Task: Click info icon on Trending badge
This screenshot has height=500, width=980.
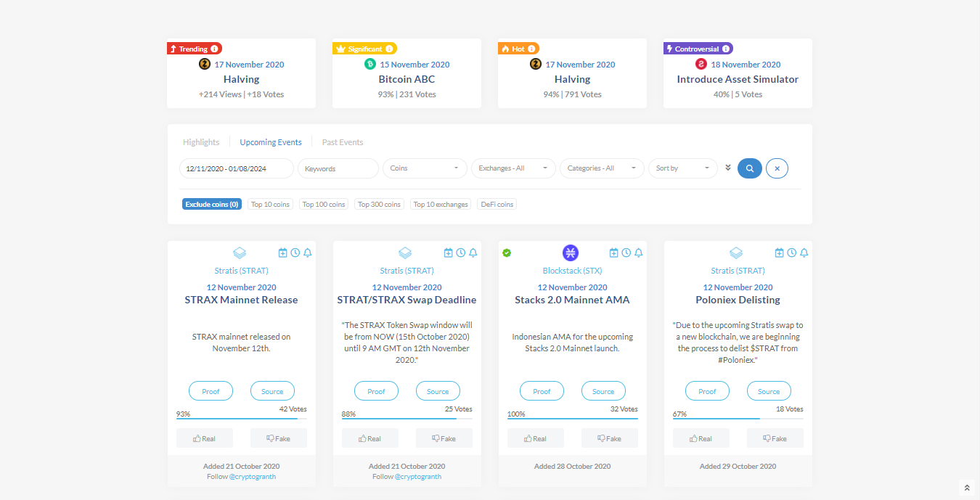Action: click(x=215, y=49)
